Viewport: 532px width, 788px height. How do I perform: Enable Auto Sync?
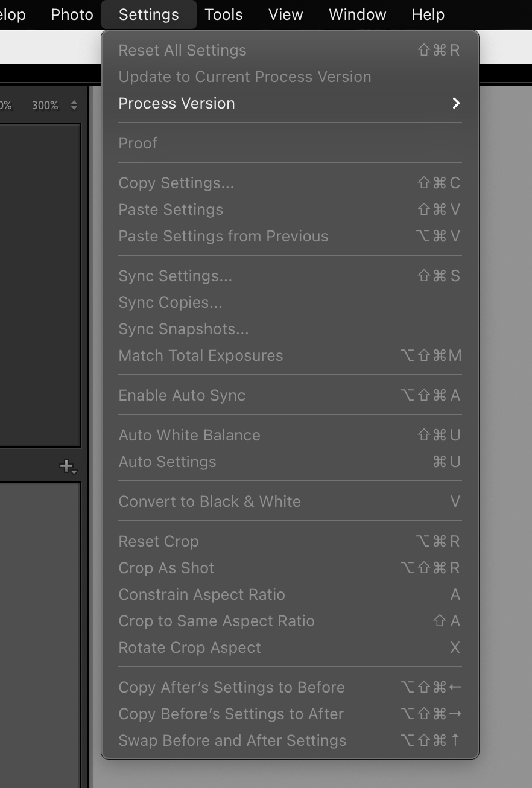click(182, 395)
